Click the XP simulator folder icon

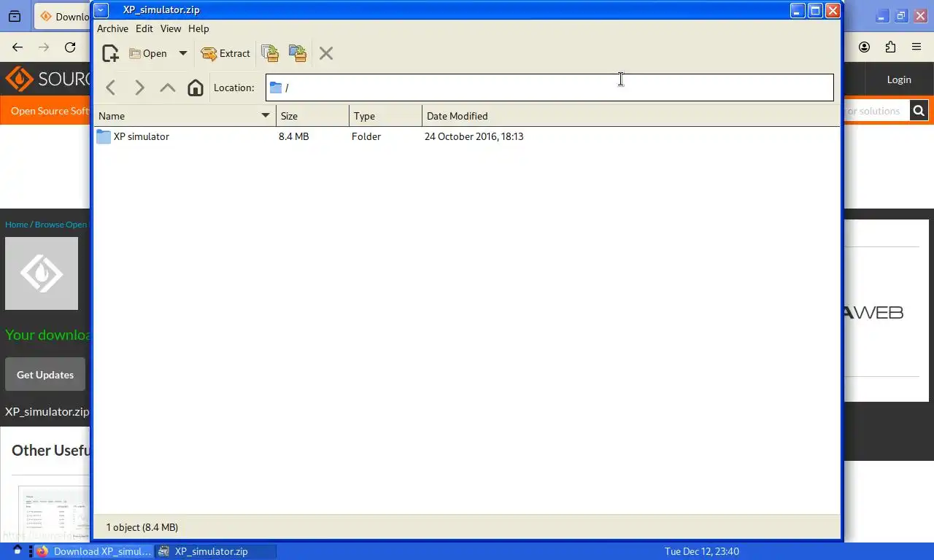104,136
